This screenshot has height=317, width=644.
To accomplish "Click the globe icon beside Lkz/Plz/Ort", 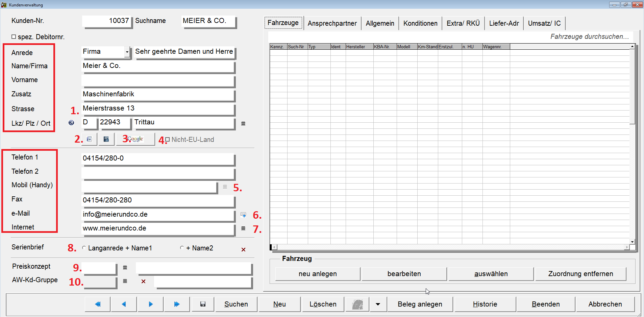I will click(x=71, y=123).
